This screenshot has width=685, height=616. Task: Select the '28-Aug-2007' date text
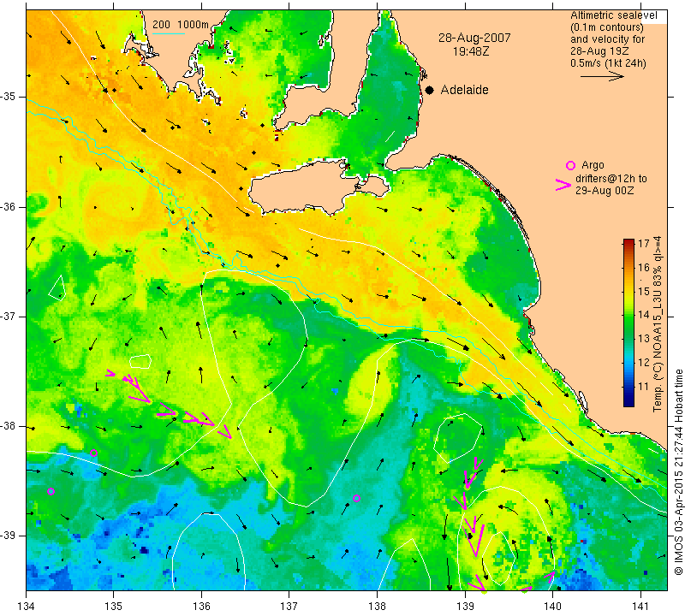click(x=474, y=38)
